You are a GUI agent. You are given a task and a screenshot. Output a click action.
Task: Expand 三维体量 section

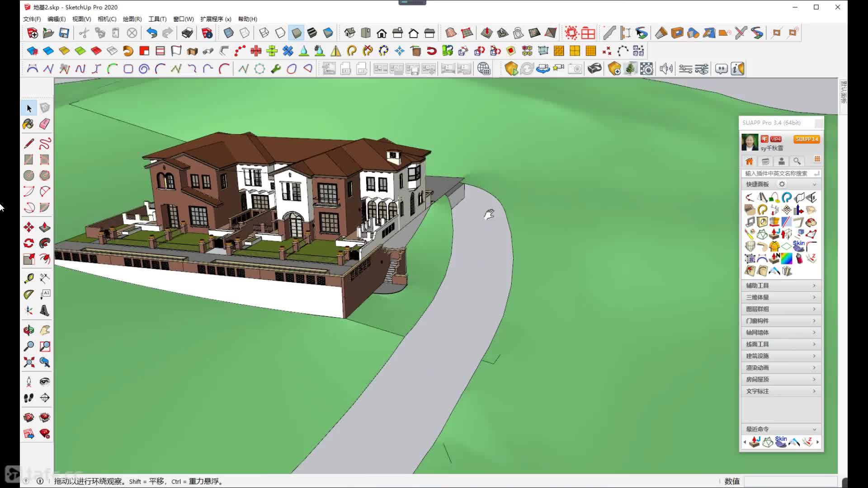(x=781, y=297)
